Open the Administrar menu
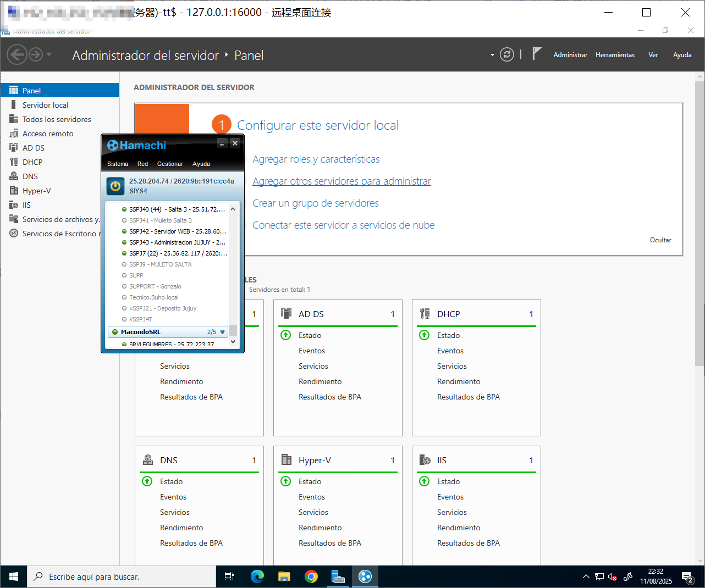The height and width of the screenshot is (588, 705). point(570,55)
